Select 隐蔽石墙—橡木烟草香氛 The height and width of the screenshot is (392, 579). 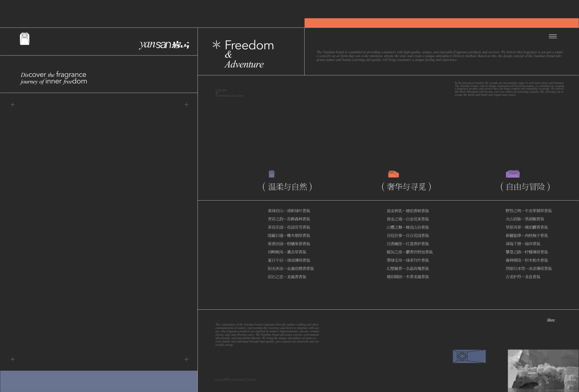click(289, 235)
